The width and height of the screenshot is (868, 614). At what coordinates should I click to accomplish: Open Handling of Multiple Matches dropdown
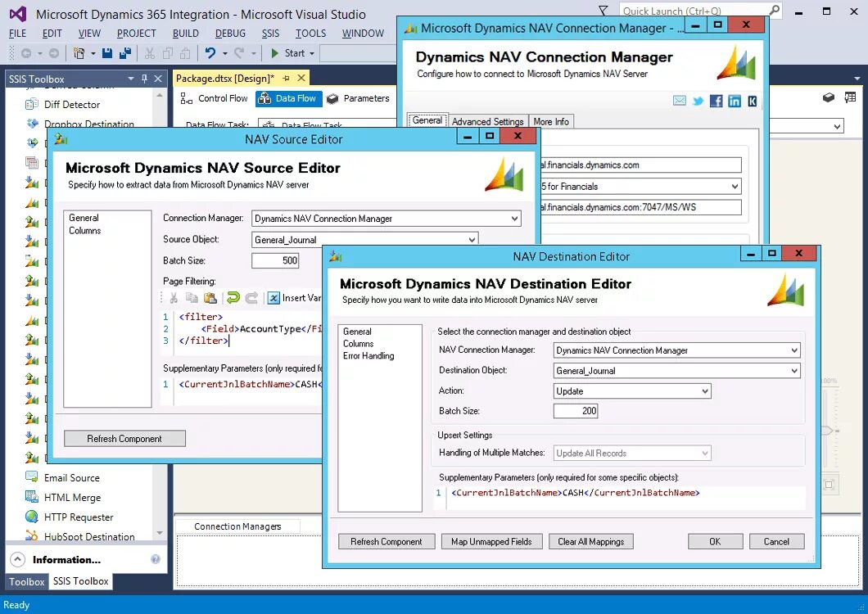pos(705,453)
